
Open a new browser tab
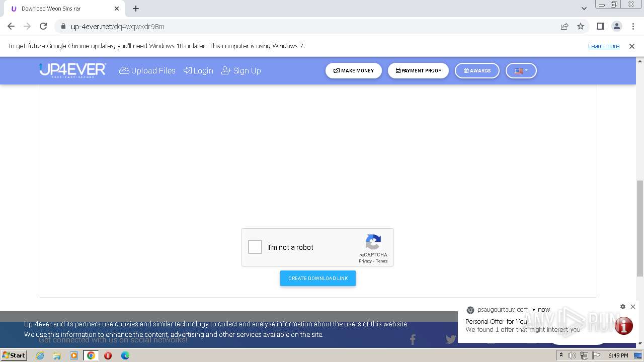point(136,9)
